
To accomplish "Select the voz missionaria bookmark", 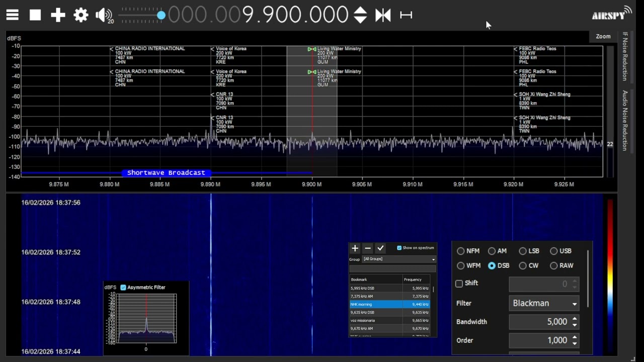I will point(390,320).
